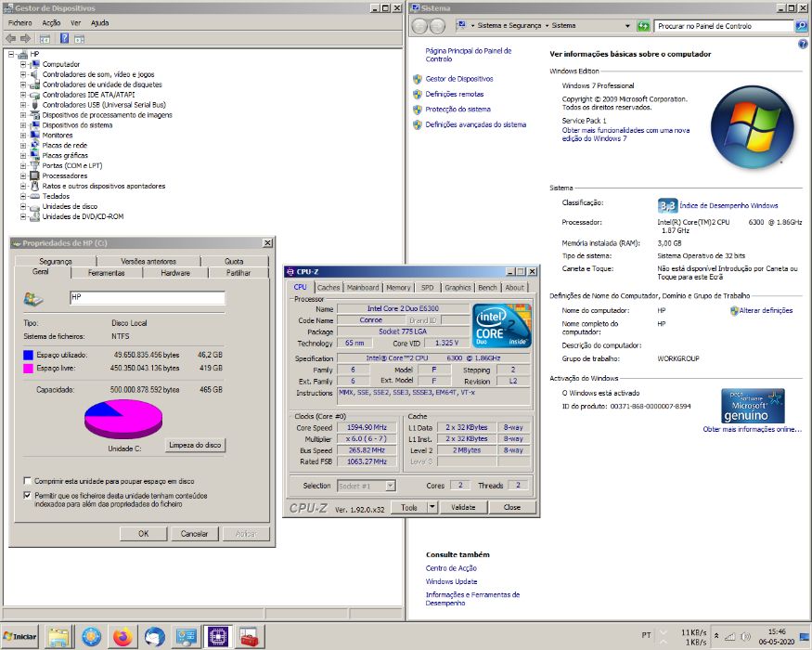This screenshot has width=812, height=650.
Task: Click the Procurar no Painel de Controlo search field
Action: pyautogui.click(x=724, y=26)
